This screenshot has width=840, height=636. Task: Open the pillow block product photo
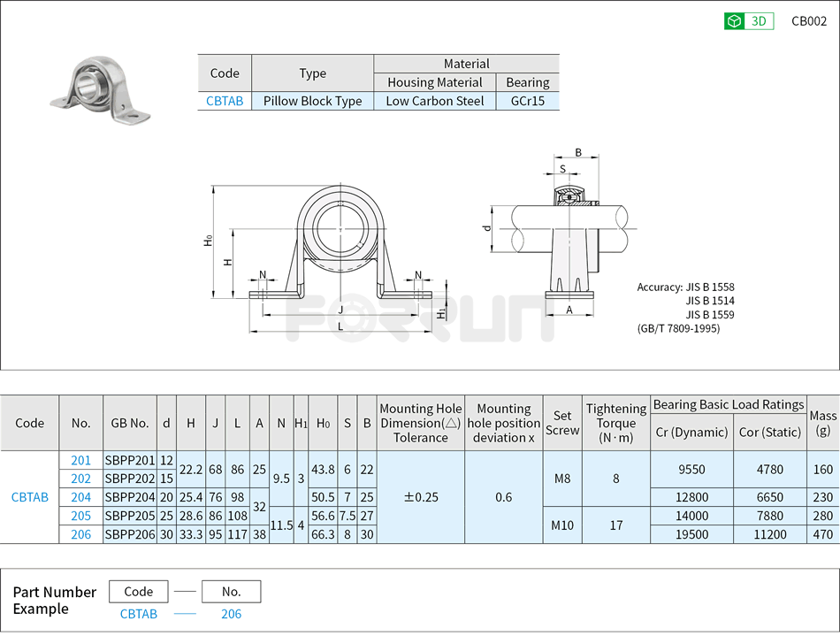(x=98, y=87)
